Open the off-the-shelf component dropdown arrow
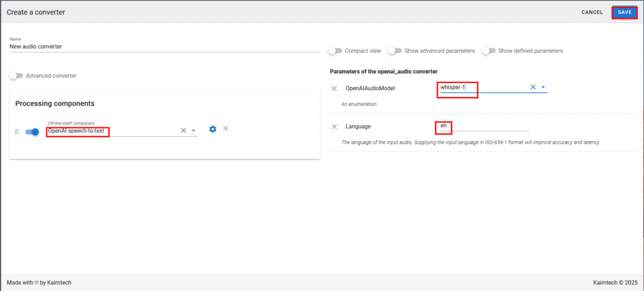 (194, 130)
